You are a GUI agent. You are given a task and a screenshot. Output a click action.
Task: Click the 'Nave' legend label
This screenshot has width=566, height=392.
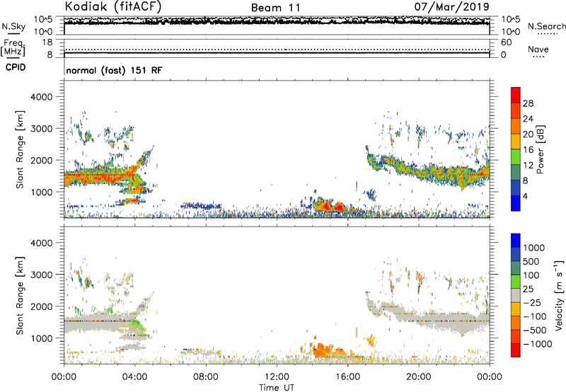tap(538, 49)
